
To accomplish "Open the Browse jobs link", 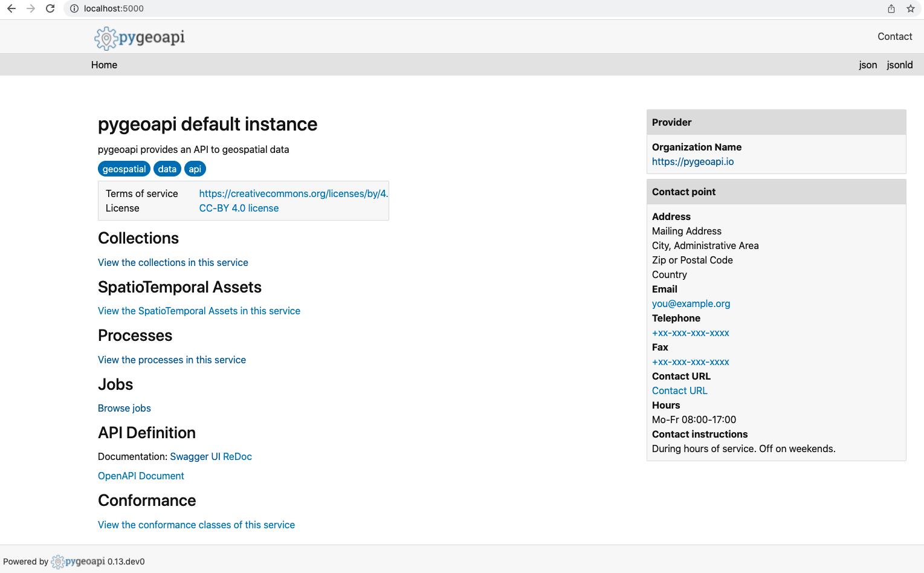I will pyautogui.click(x=124, y=408).
